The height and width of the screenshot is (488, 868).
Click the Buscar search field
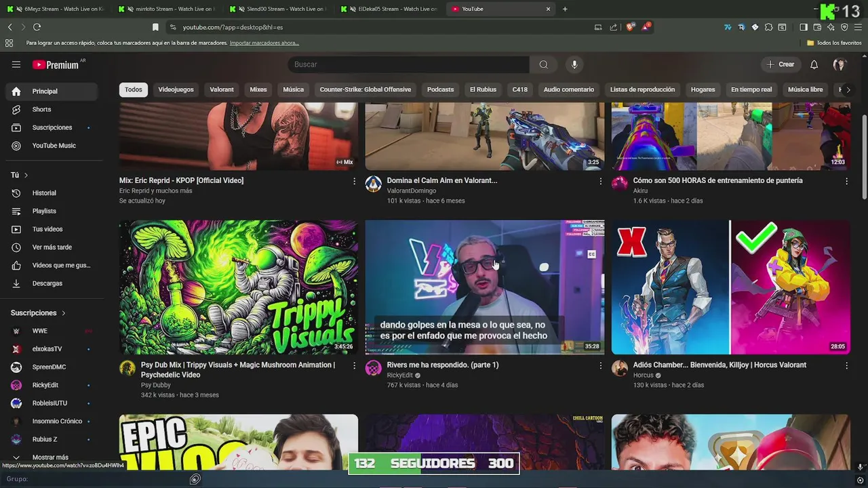click(x=409, y=64)
